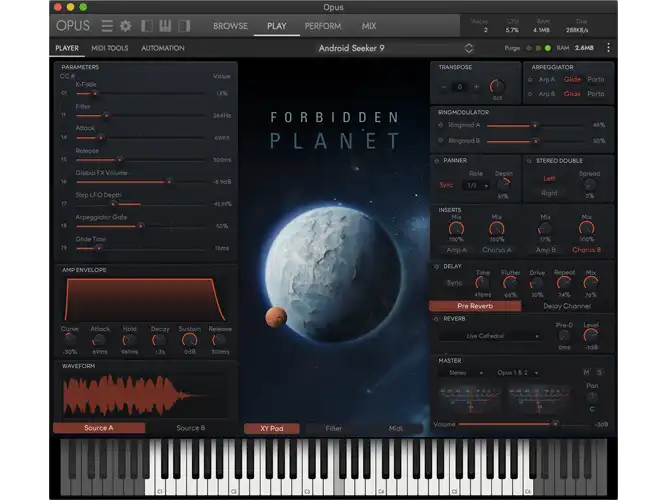Image resolution: width=667 pixels, height=500 pixels.
Task: Select the Source B button
Action: tap(191, 428)
